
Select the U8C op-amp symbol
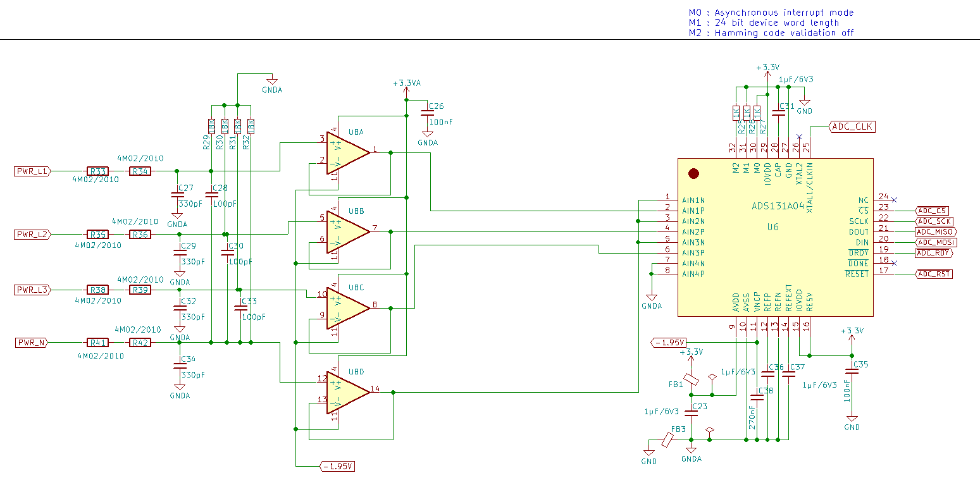(348, 309)
